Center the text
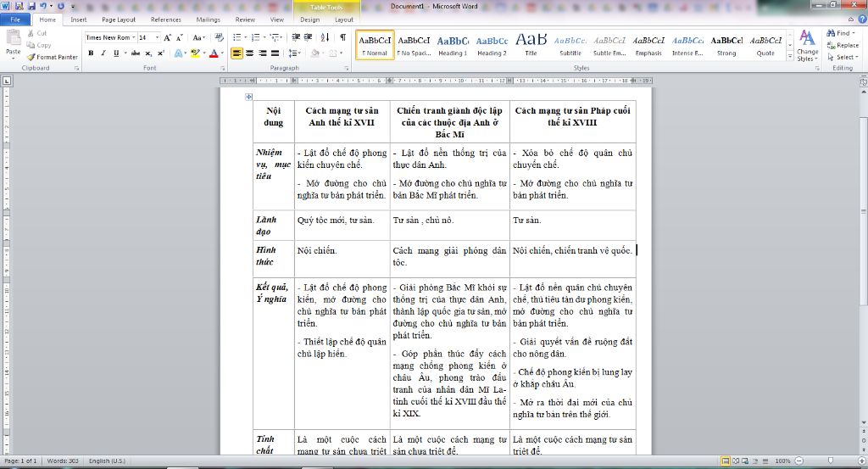The height and width of the screenshot is (469, 868). 250,53
